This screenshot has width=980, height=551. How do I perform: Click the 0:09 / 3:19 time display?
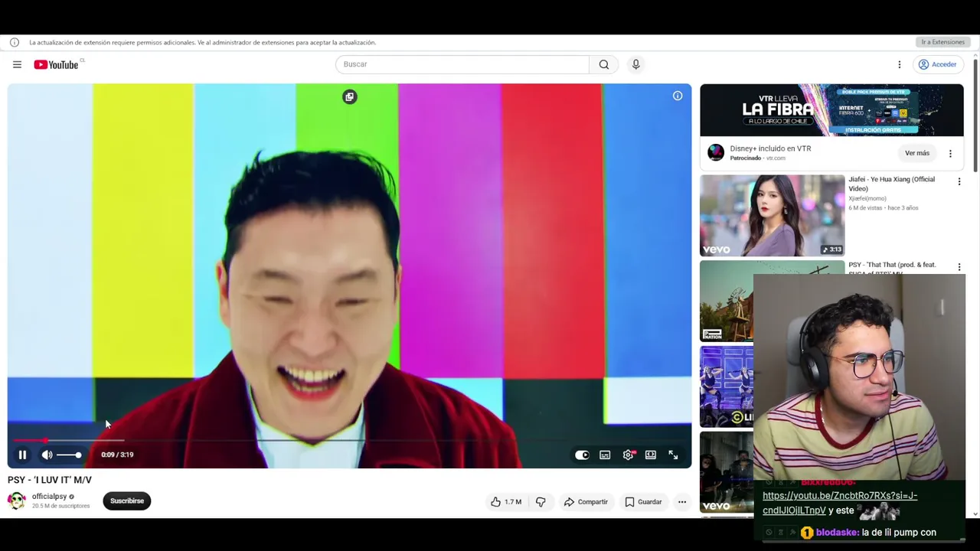117,455
